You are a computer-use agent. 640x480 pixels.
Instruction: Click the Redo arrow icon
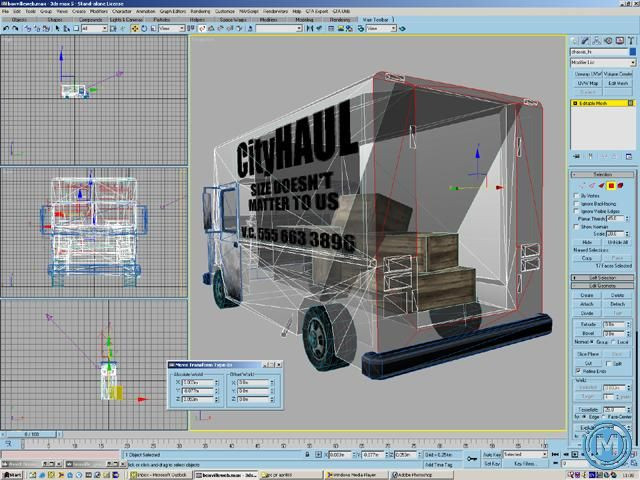click(15, 29)
